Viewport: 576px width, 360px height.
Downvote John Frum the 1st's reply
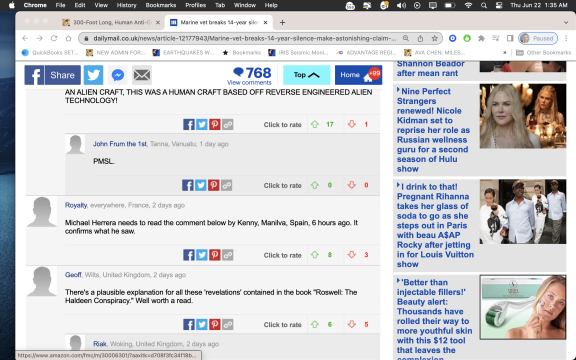point(352,185)
